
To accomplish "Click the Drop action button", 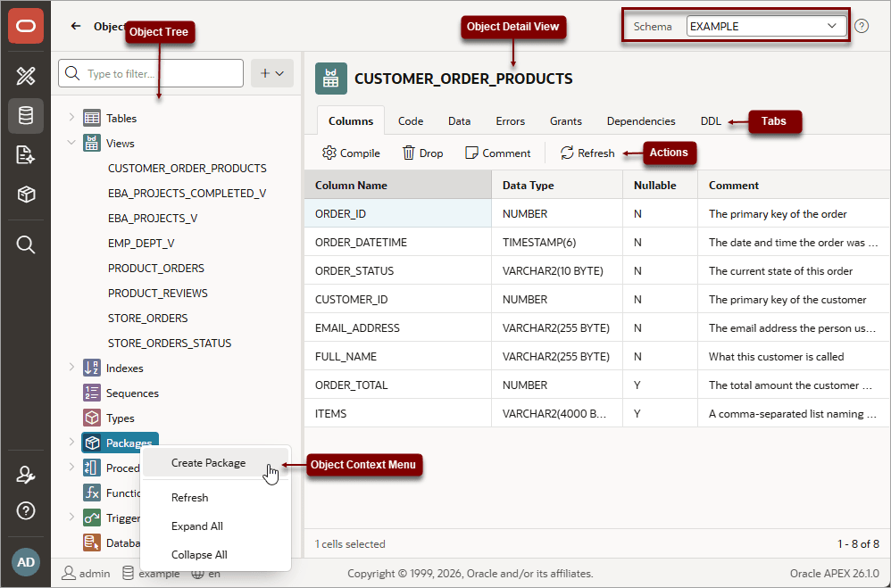I will 423,153.
